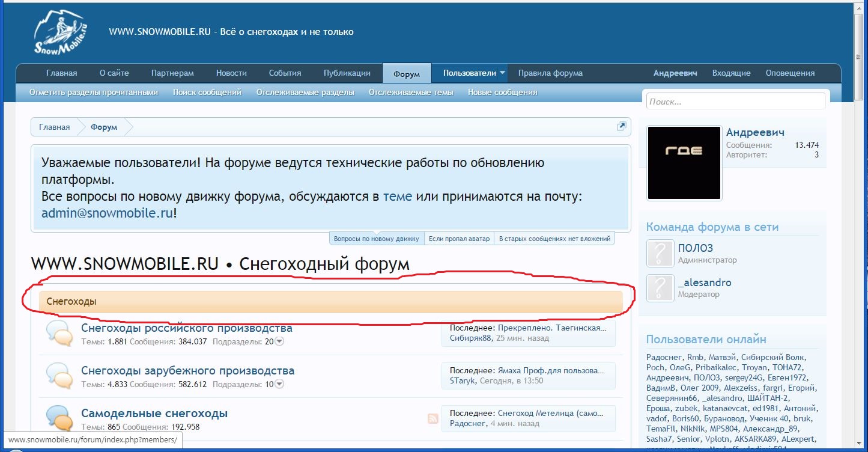This screenshot has height=452, width=868.
Task: Open Команда форума в сети heading
Action: tap(712, 227)
